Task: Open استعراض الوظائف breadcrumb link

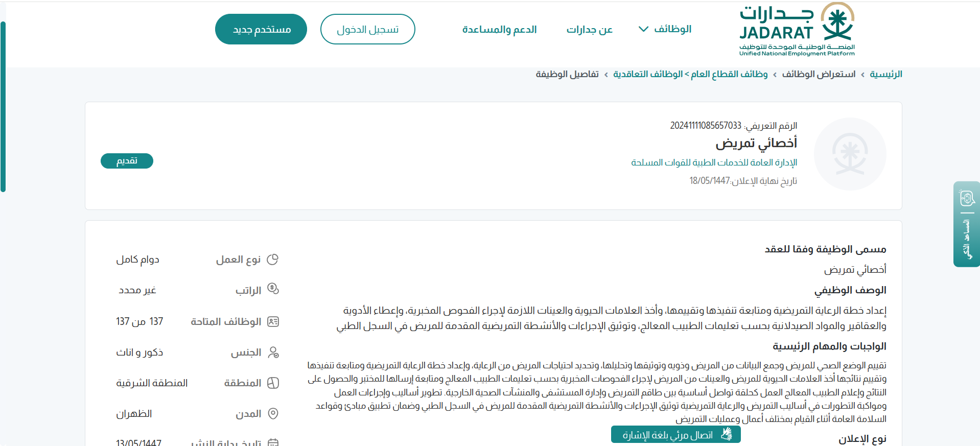Action: 818,75
